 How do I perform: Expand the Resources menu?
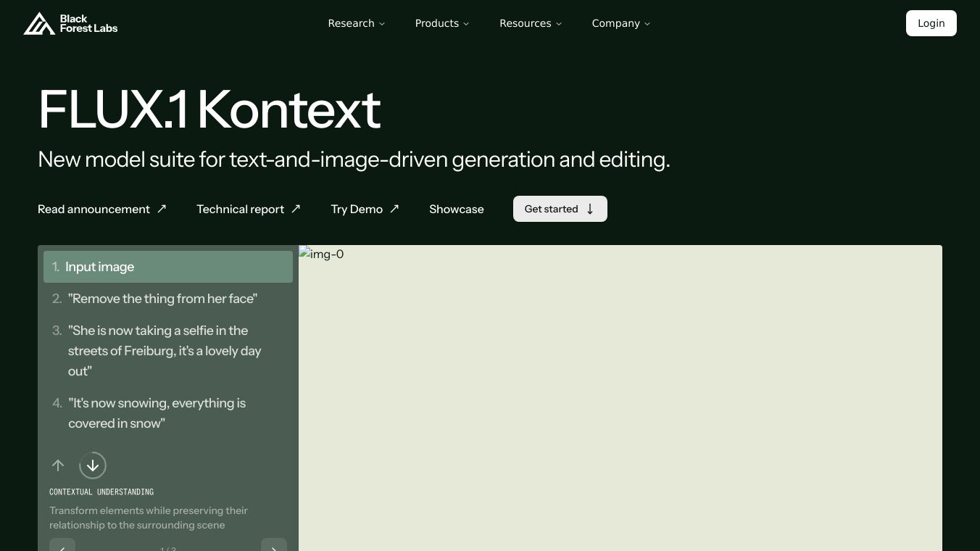pos(531,23)
